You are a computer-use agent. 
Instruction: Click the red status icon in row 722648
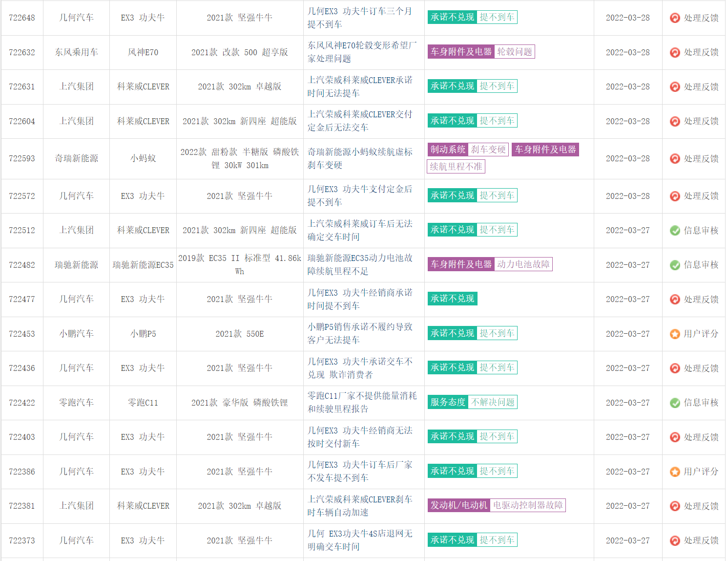point(675,18)
